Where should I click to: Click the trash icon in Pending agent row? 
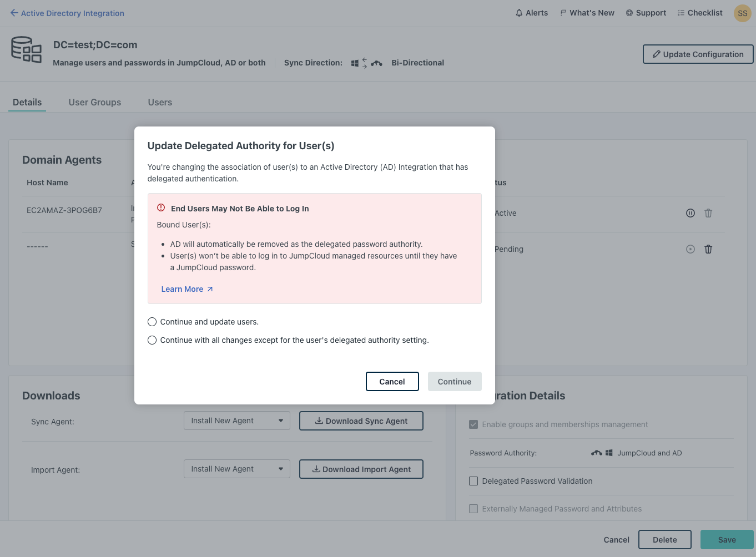708,249
